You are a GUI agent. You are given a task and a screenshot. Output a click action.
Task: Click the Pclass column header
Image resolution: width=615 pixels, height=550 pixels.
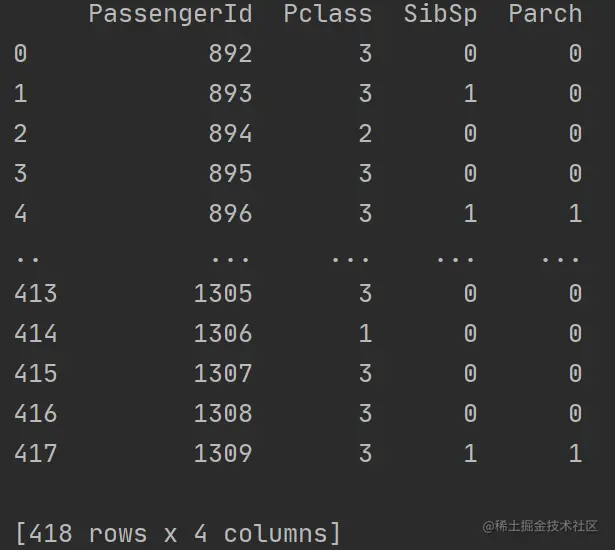(327, 14)
